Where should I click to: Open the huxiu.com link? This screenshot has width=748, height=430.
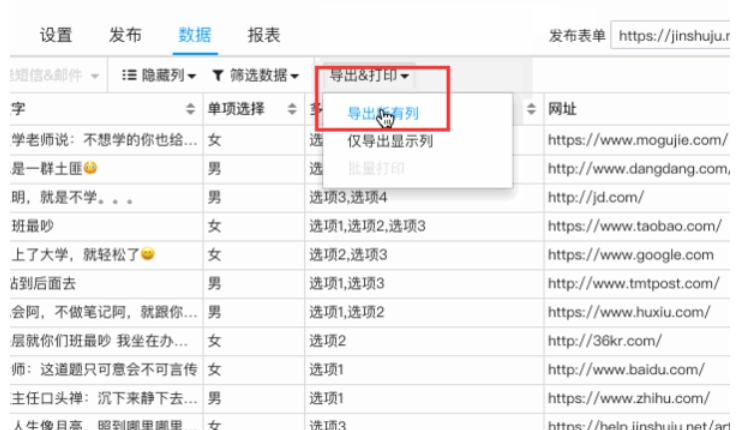coord(629,312)
